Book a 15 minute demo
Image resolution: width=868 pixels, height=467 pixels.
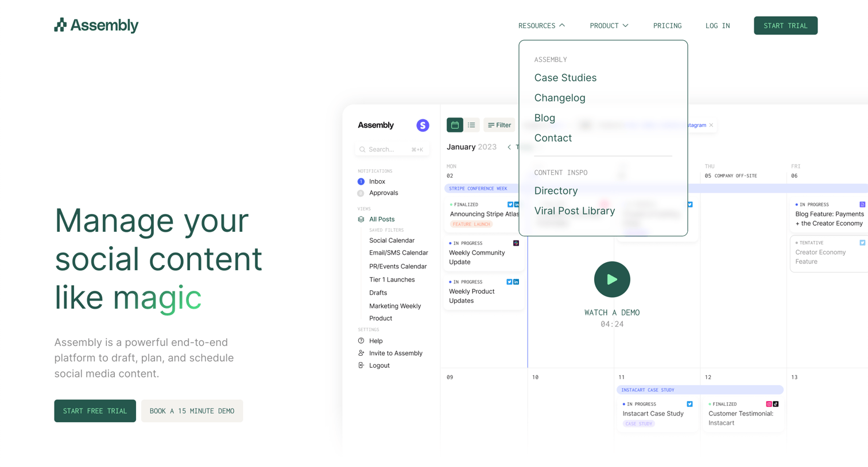pyautogui.click(x=192, y=411)
